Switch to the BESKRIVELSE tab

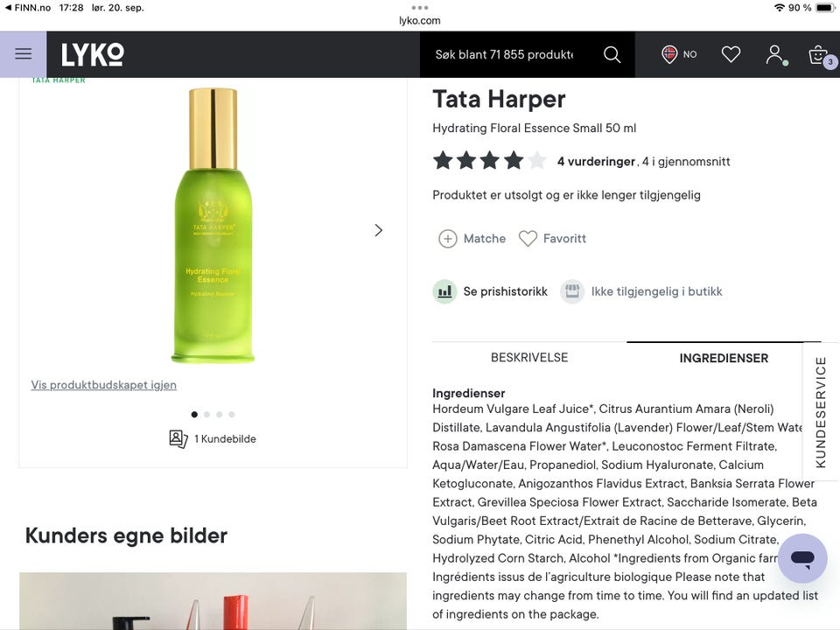coord(529,357)
